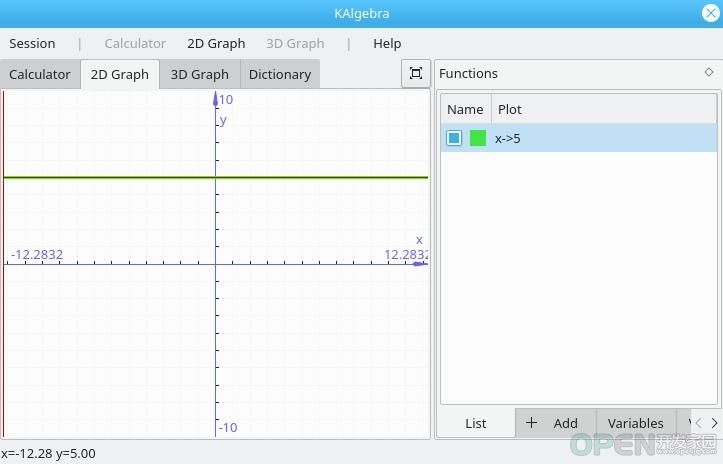Open the Calculator menu in the menu bar
This screenshot has height=464, width=723.
click(135, 43)
